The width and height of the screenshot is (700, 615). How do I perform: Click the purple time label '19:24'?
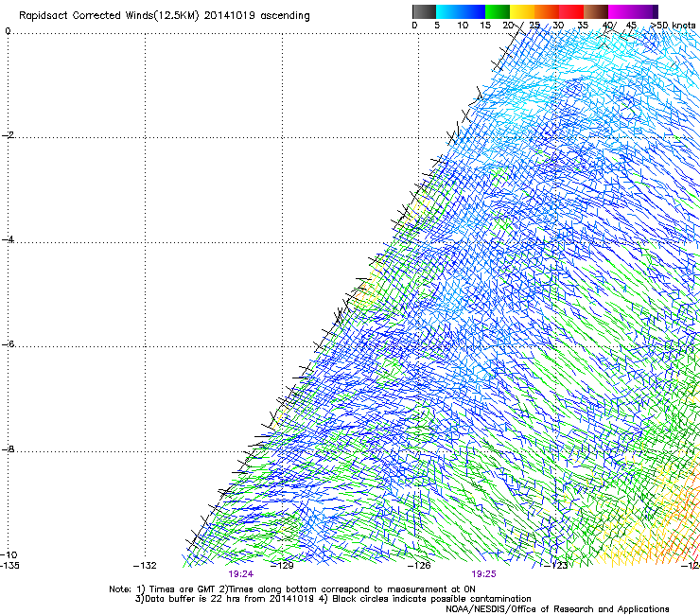tap(241, 574)
